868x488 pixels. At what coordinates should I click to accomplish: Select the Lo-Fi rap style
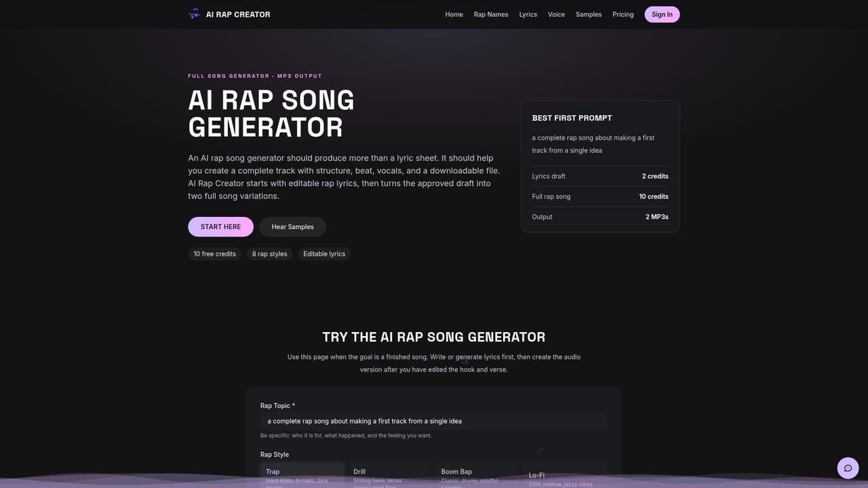tap(565, 475)
